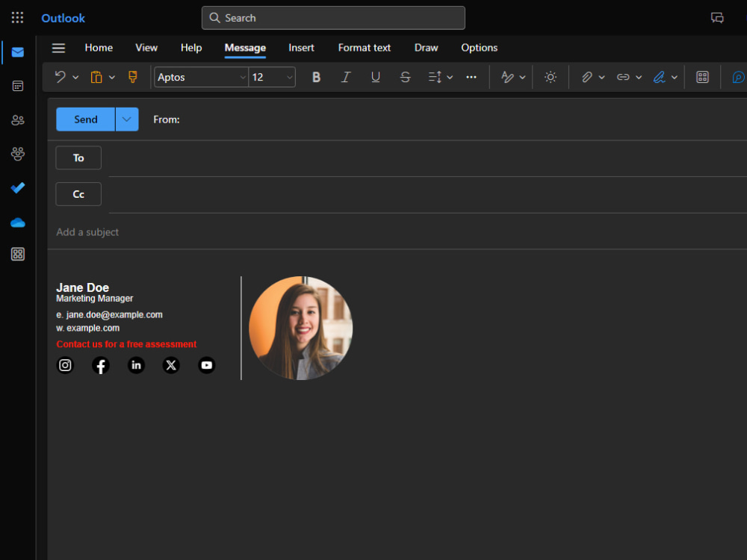The height and width of the screenshot is (560, 747).
Task: Go to Outlook home via logo text
Action: click(63, 18)
